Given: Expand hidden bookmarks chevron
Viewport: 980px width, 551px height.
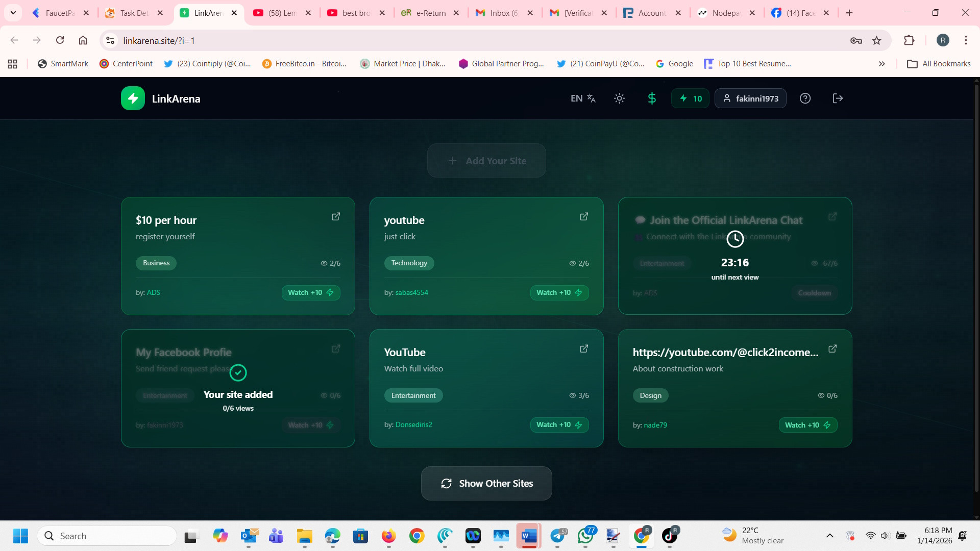Looking at the screenshot, I should [x=881, y=64].
